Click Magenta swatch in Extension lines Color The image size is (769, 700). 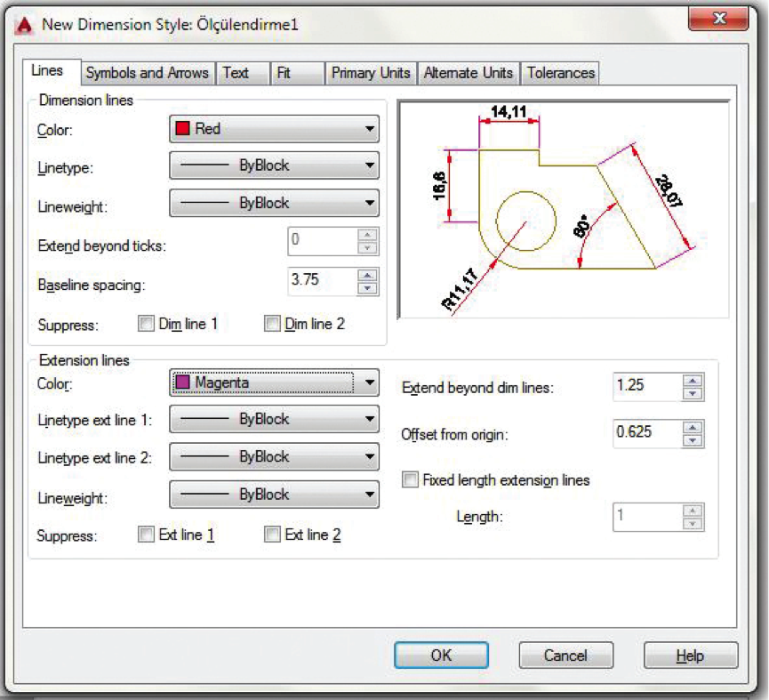point(183,383)
